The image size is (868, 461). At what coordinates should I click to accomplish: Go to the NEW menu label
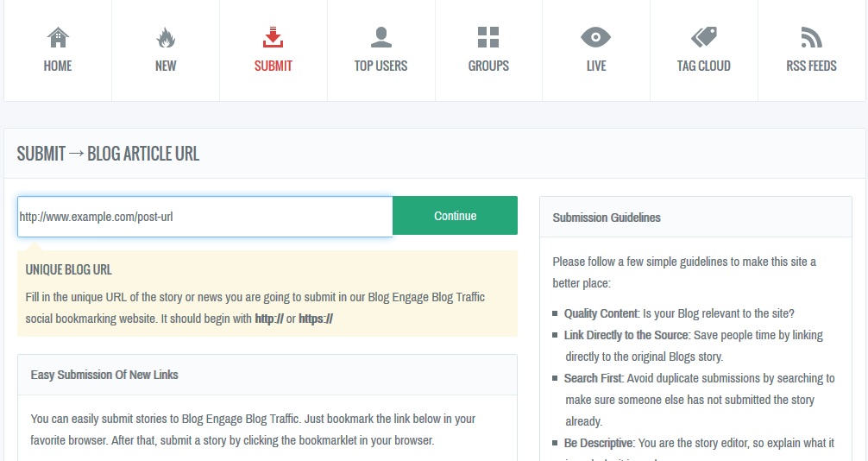click(166, 66)
